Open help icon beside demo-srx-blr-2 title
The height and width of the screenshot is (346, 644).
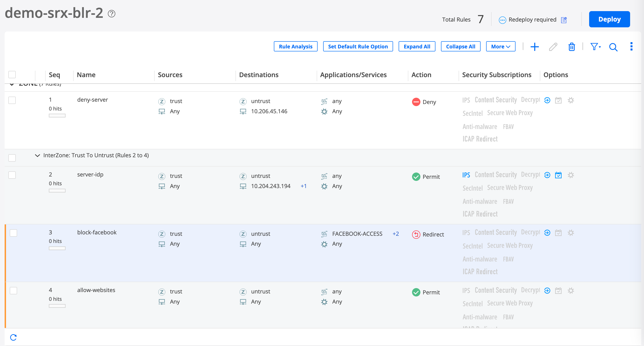112,13
